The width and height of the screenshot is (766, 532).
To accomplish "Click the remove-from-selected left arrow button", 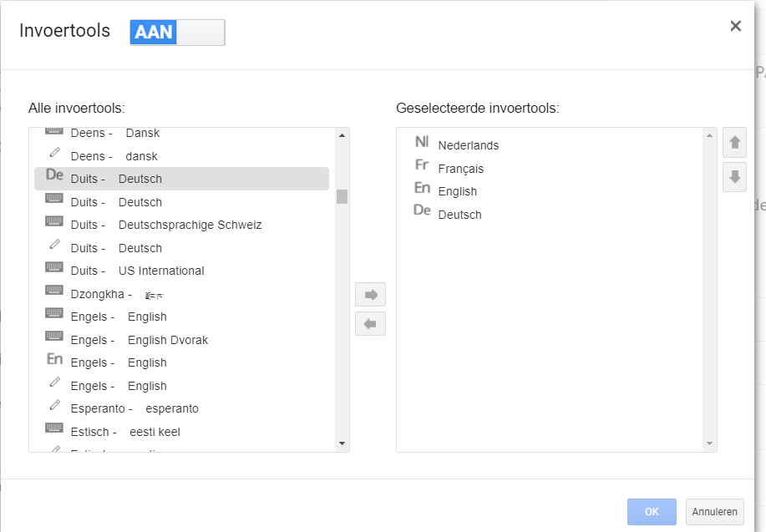I will (x=370, y=324).
